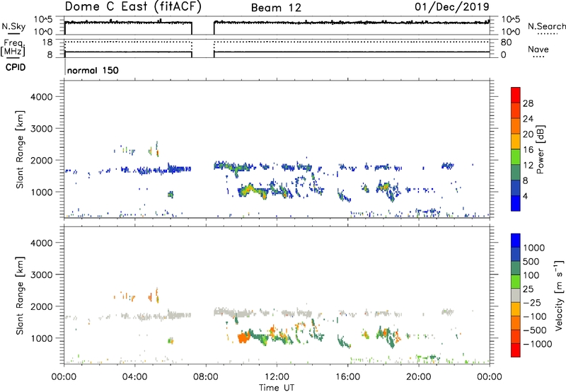Click the '04:00' time axis label
The width and height of the screenshot is (566, 392).
pos(135,377)
